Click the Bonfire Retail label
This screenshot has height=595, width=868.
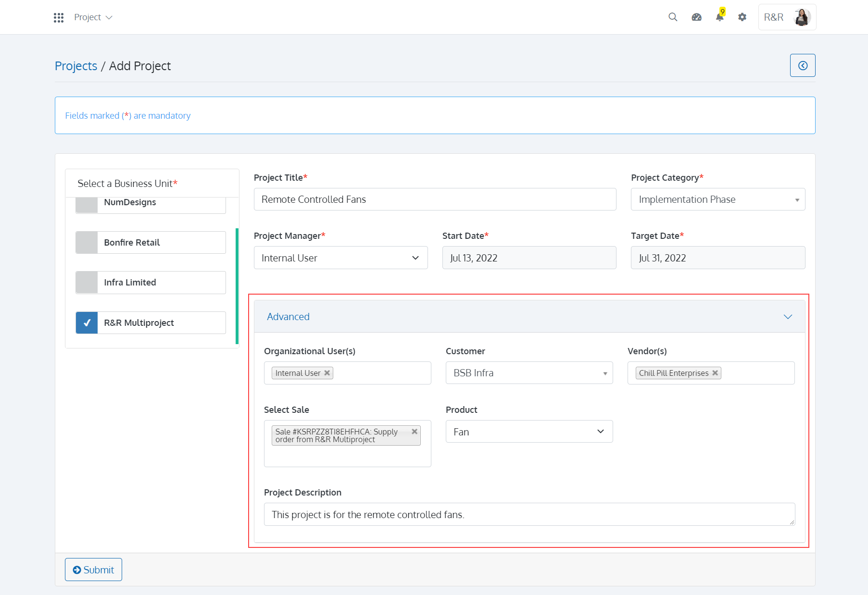point(132,243)
